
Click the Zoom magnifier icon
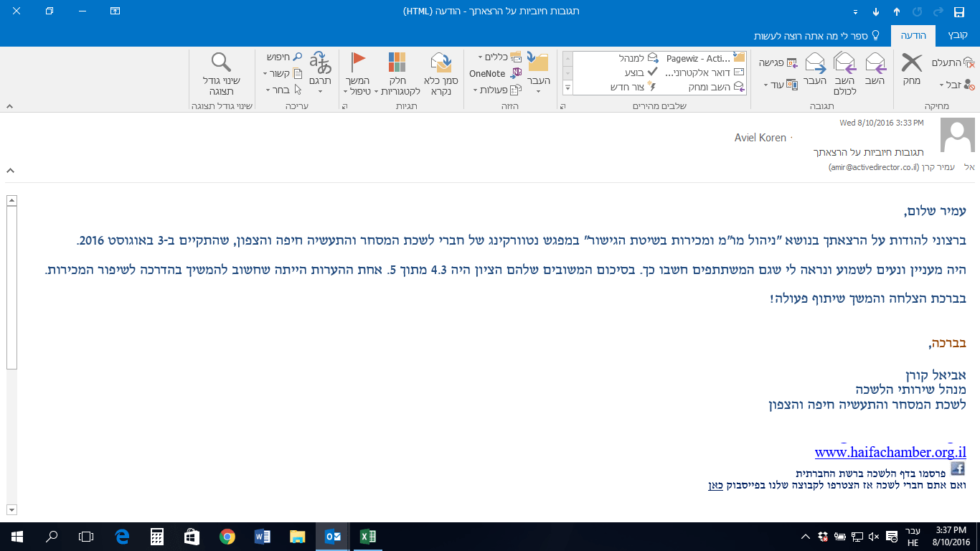[x=221, y=63]
